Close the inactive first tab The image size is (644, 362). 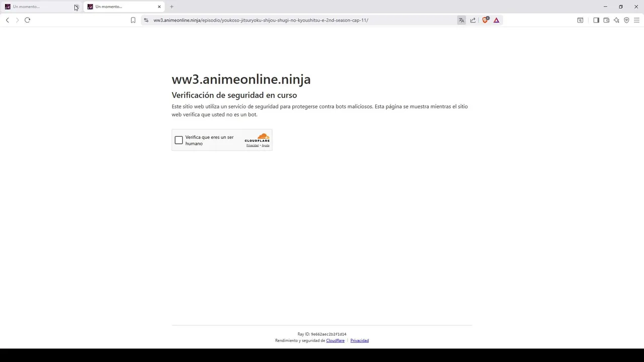click(76, 7)
